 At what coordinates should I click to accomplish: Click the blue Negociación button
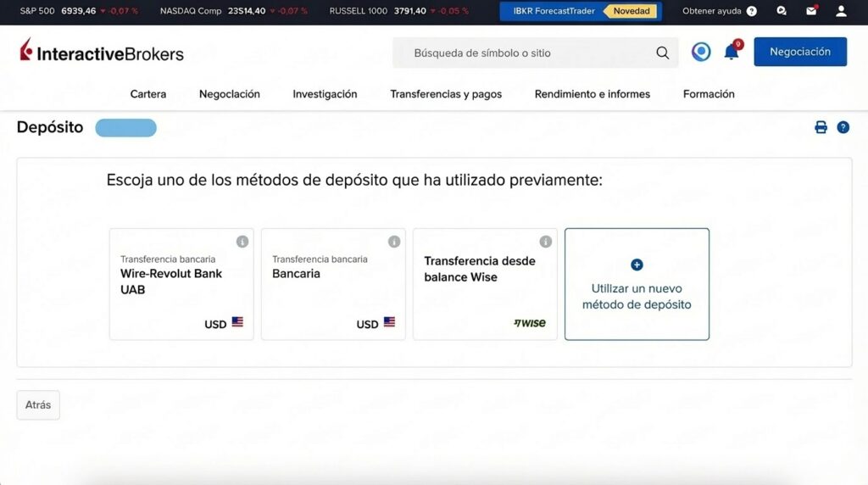point(800,52)
